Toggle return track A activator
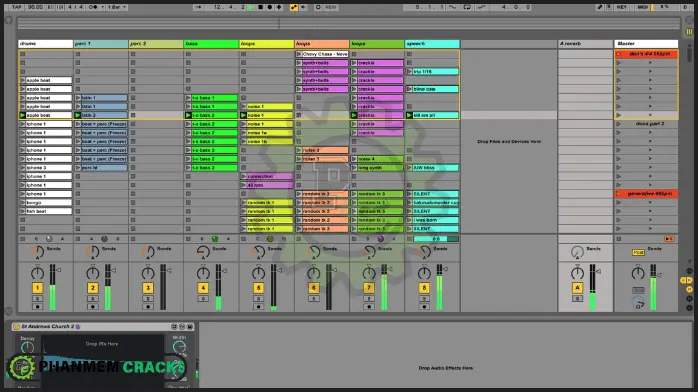 click(577, 288)
